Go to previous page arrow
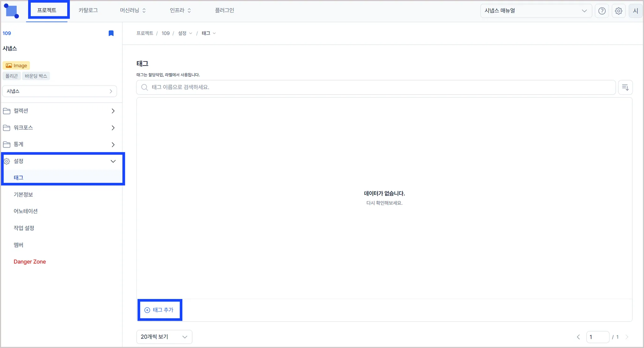Image resolution: width=644 pixels, height=348 pixels. click(x=578, y=337)
